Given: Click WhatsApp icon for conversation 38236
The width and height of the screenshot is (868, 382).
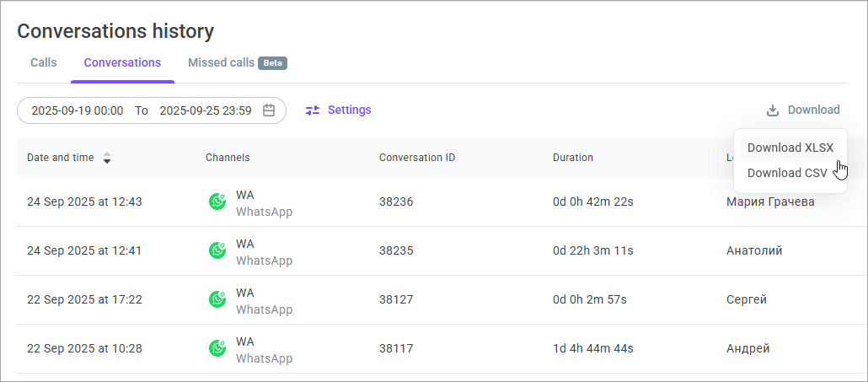Looking at the screenshot, I should (217, 202).
